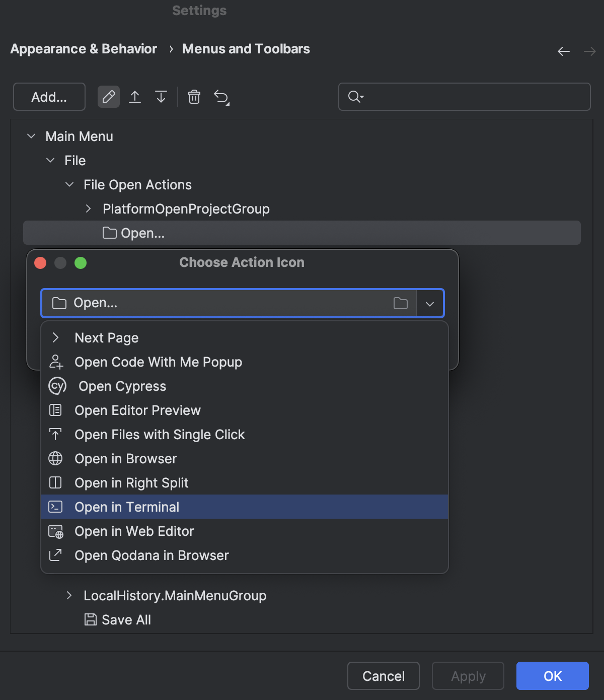Click the move down arrow icon

tap(161, 97)
